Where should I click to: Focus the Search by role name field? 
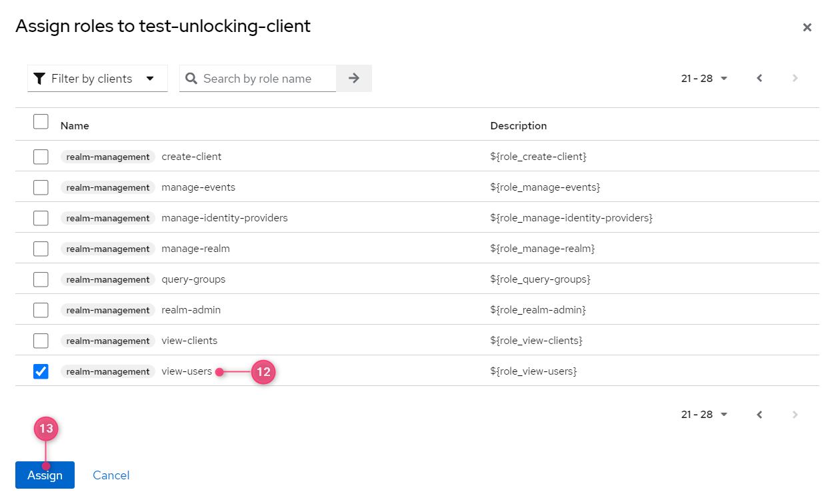tap(257, 79)
